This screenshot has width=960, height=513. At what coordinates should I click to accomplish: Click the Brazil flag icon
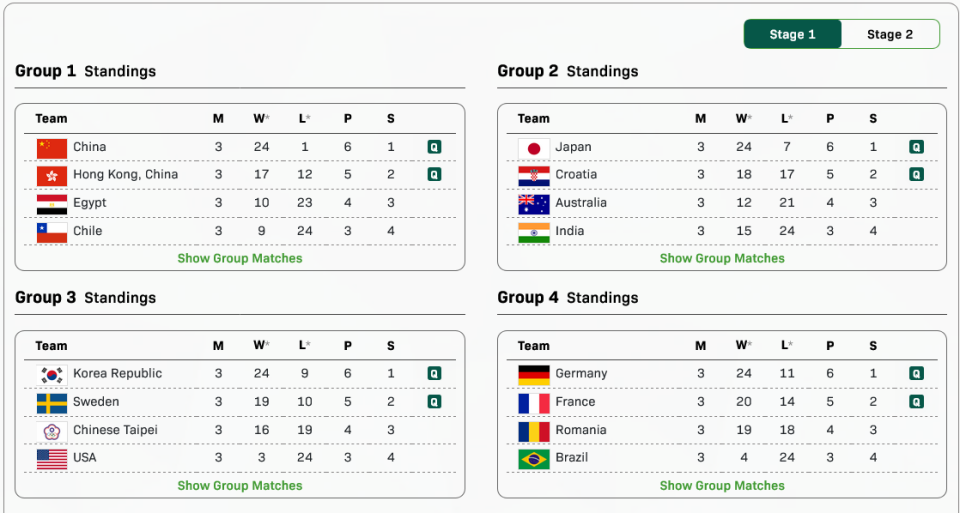pyautogui.click(x=534, y=458)
